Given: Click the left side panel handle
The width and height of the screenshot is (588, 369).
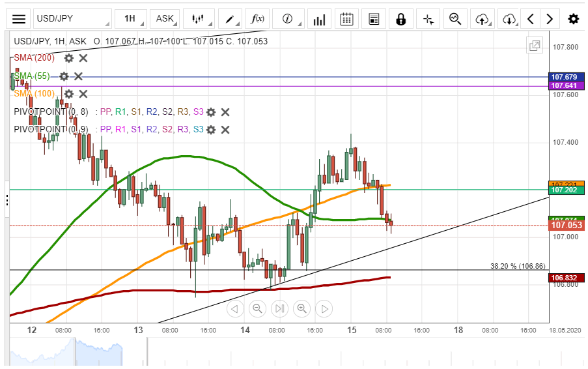Looking at the screenshot, I should click(7, 199).
